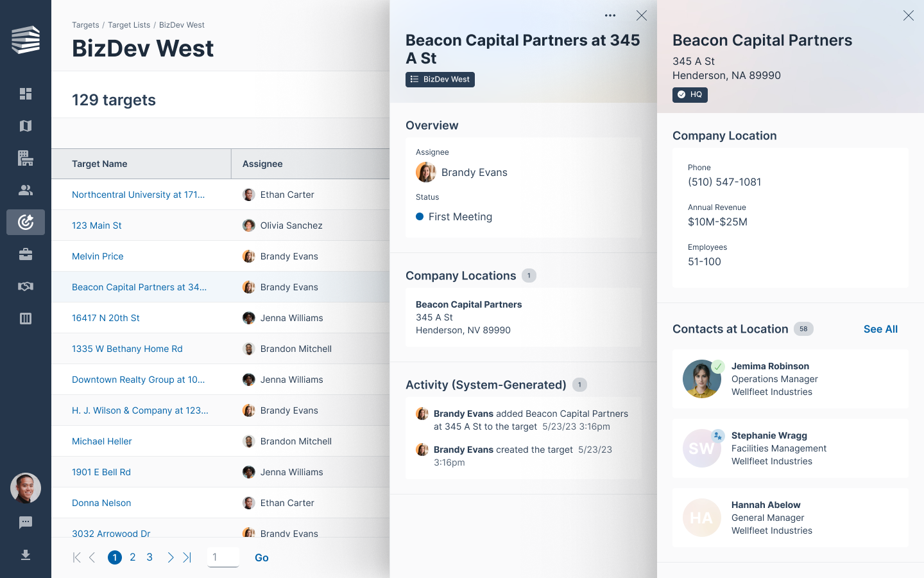
Task: Click the First Meeting status
Action: pos(454,216)
